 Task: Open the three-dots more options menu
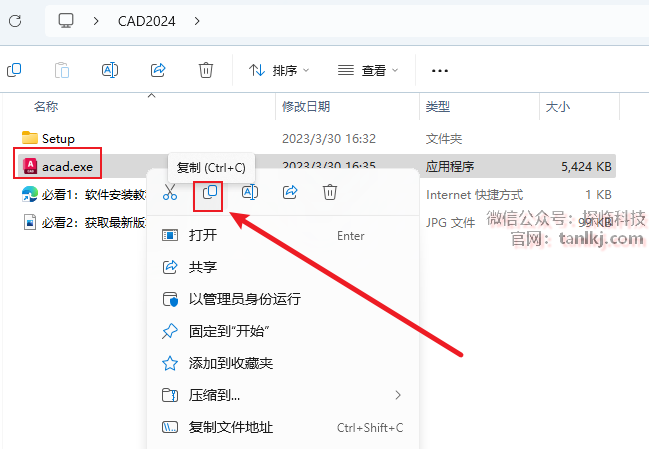440,71
